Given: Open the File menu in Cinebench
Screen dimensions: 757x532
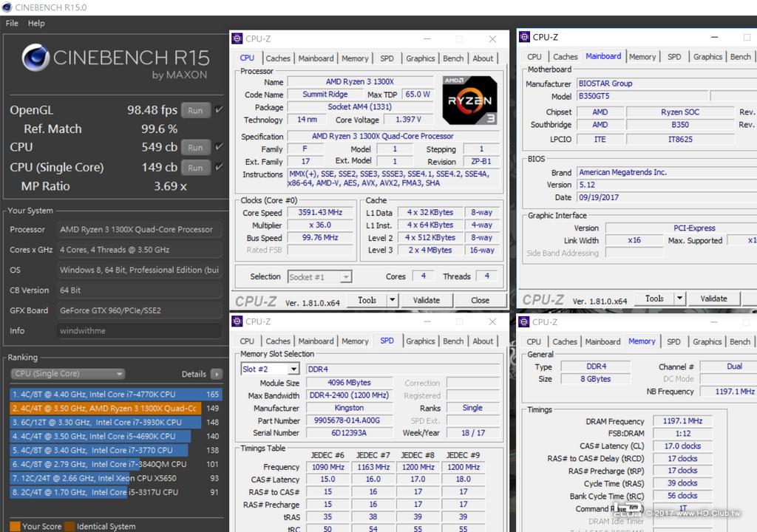Looking at the screenshot, I should point(12,23).
